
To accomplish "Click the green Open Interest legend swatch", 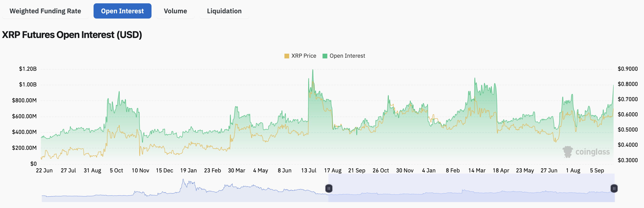I will (x=325, y=56).
